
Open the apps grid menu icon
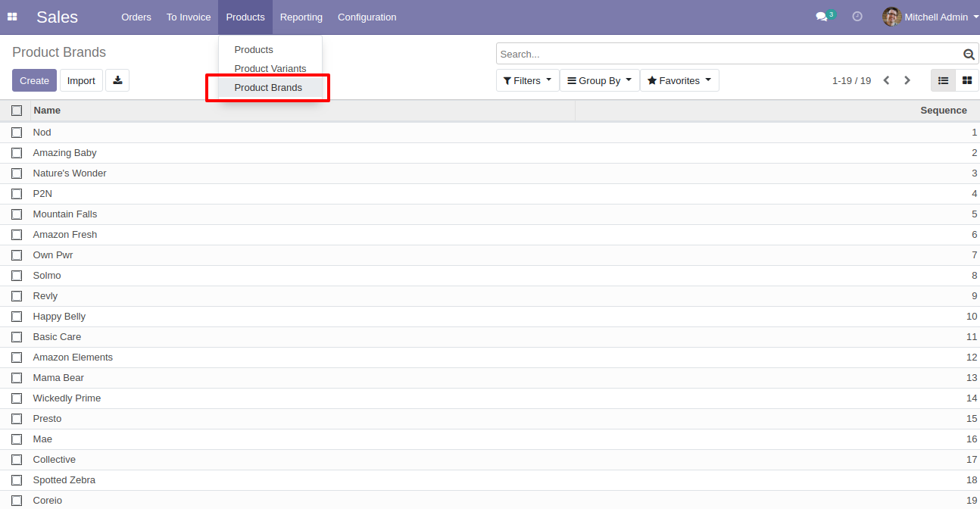coord(12,17)
